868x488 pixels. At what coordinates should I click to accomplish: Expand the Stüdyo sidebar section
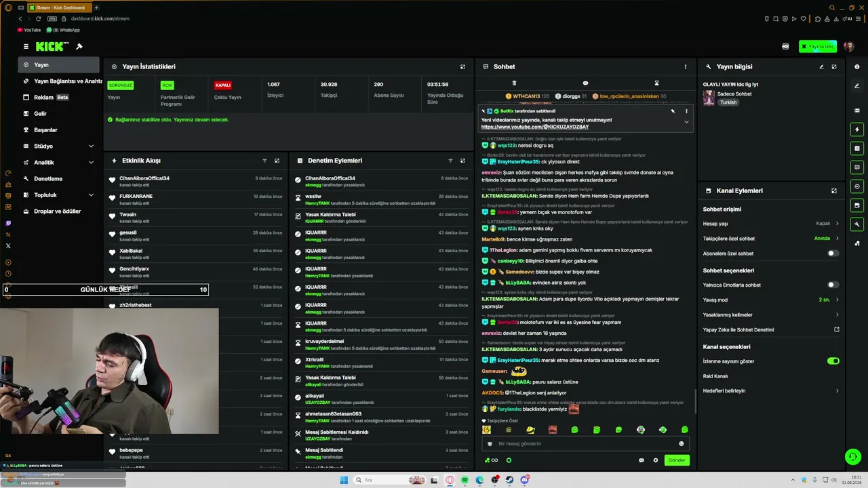[x=91, y=146]
